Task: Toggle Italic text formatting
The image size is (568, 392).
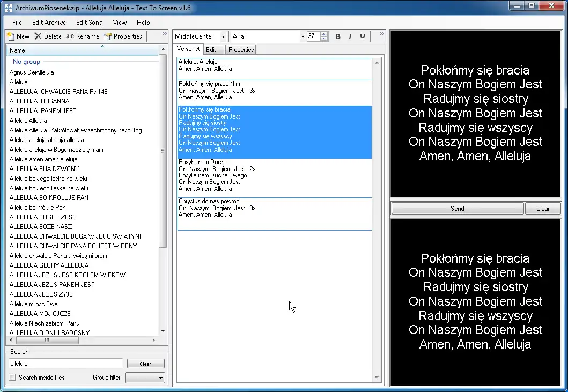Action: click(x=350, y=36)
